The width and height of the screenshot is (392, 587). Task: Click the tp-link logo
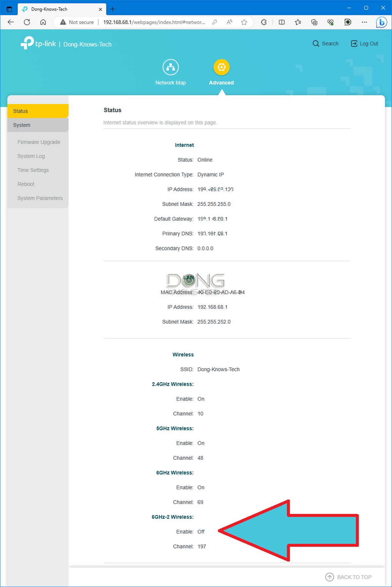38,43
